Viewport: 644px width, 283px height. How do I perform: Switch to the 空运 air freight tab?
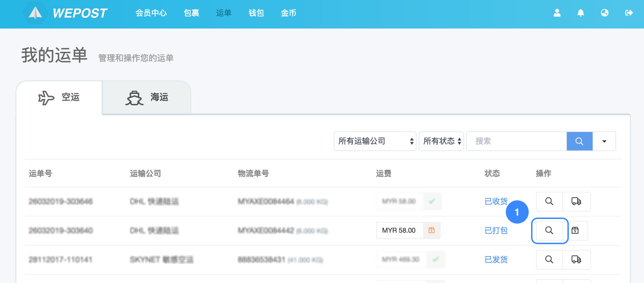coord(59,98)
